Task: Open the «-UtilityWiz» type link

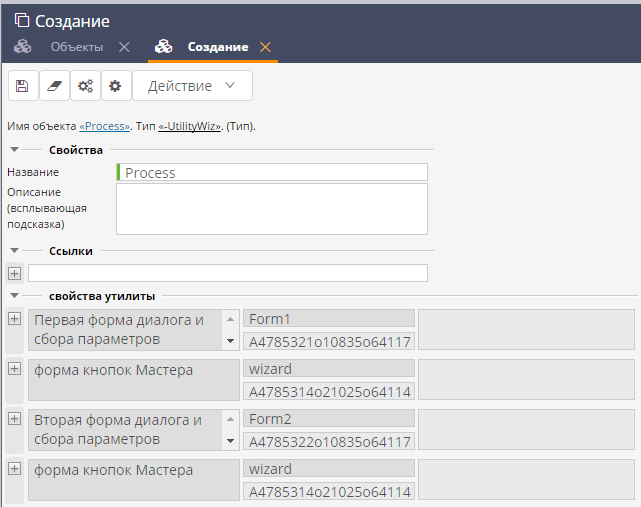Action: (190, 127)
